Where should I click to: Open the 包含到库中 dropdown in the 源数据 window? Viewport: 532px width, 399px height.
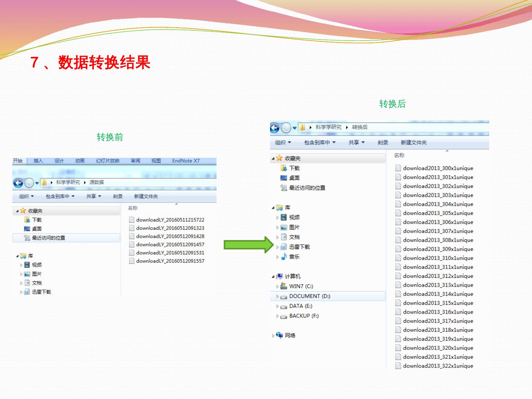pos(60,197)
